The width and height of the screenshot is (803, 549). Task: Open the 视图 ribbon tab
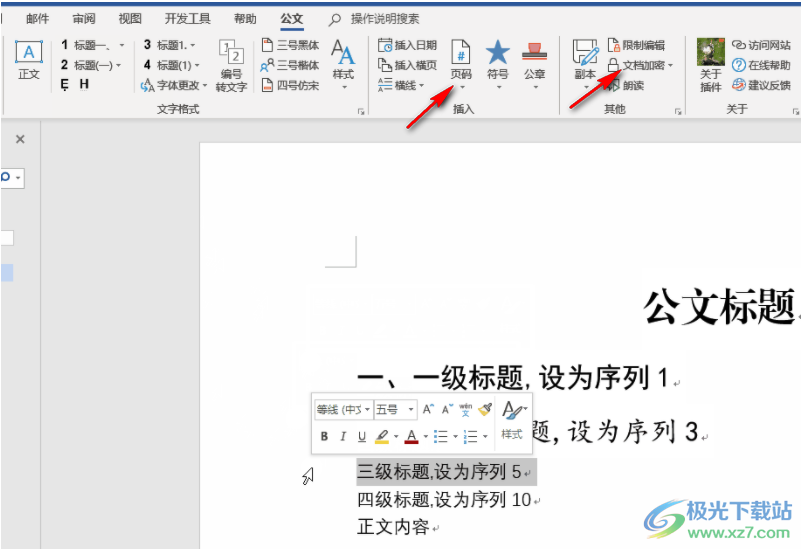130,19
